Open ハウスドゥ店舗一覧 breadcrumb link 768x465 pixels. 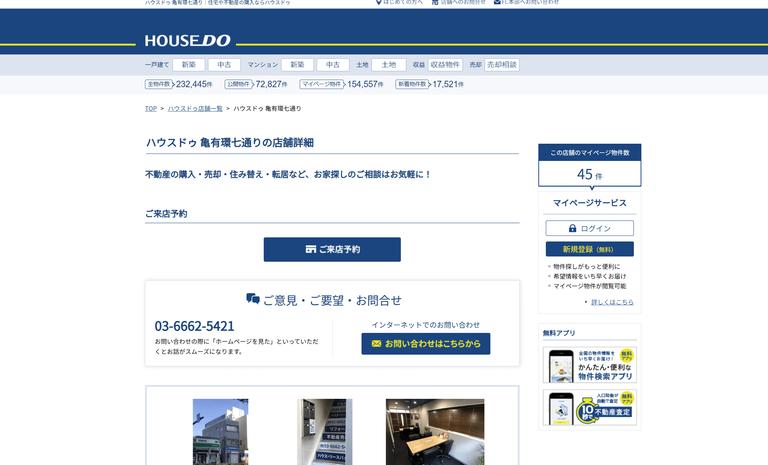tap(195, 109)
